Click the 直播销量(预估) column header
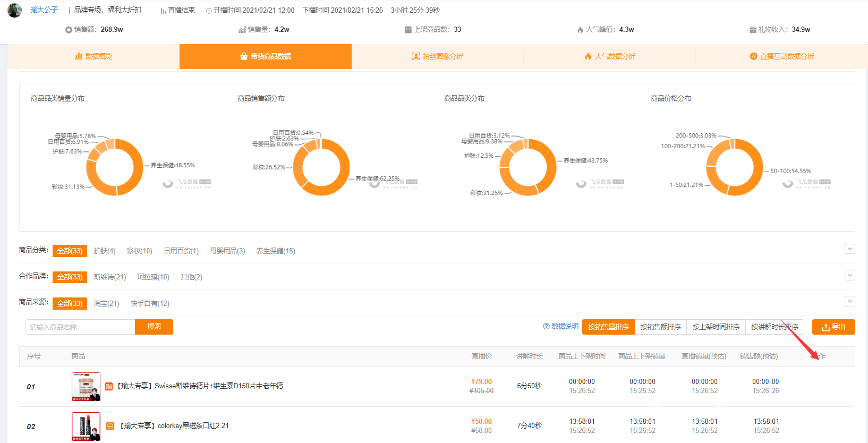The height and width of the screenshot is (443, 868). (x=704, y=356)
